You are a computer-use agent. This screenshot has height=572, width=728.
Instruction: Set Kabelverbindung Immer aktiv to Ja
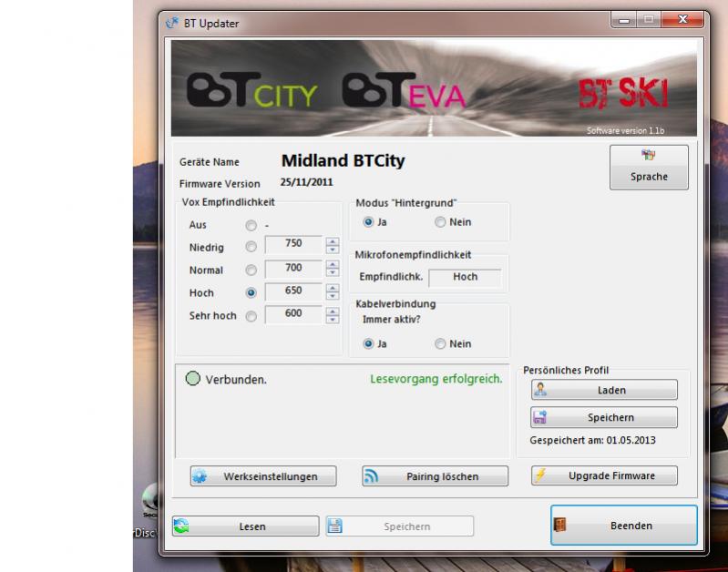click(368, 343)
